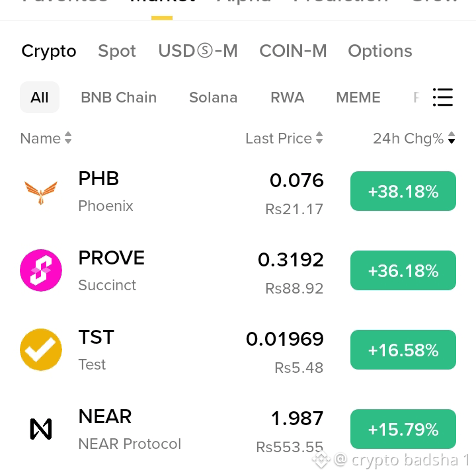Viewport: 476px width, 476px height.
Task: Open the PROVE price 0.3192 row
Action: [x=238, y=270]
